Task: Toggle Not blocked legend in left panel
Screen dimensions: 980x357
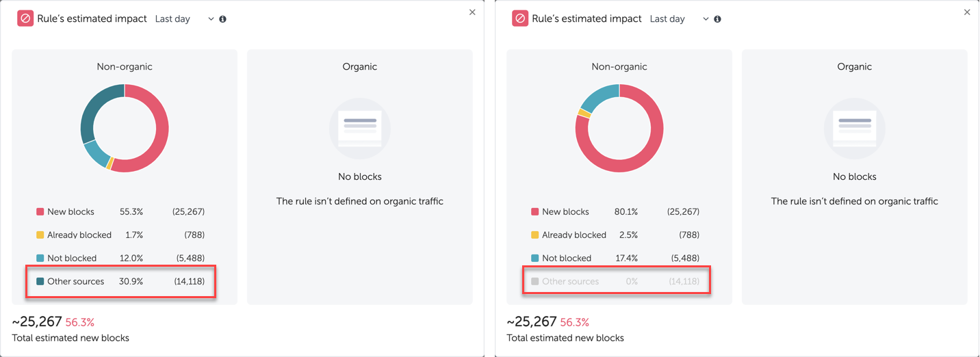Action: coord(71,259)
